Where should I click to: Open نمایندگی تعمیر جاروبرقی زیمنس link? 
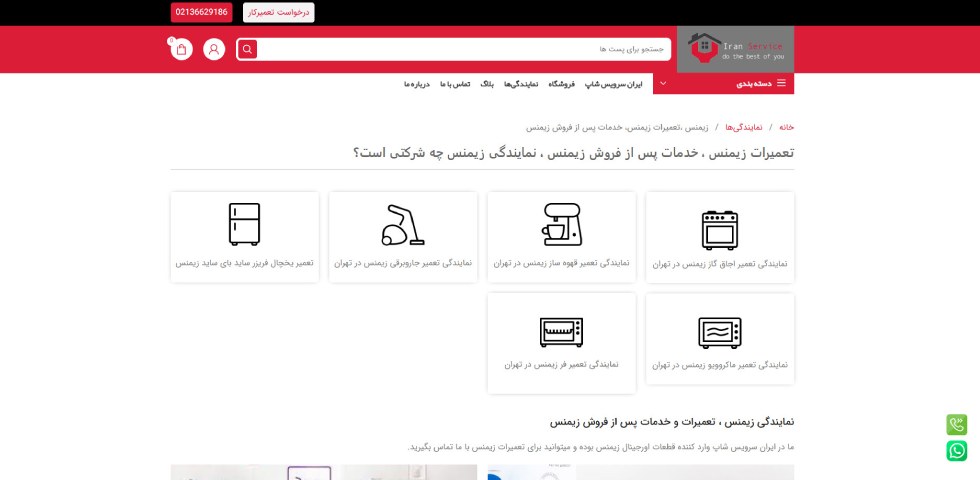[x=403, y=263]
